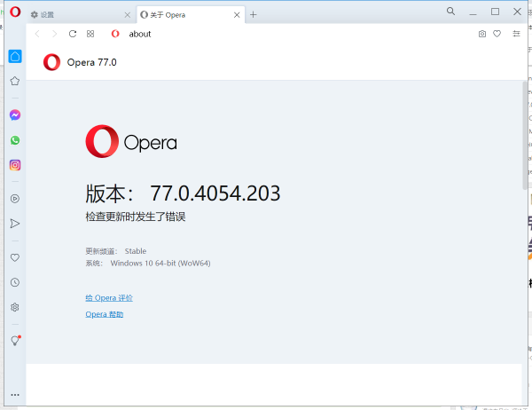The width and height of the screenshot is (532, 410).
Task: Close the 设置 tab
Action: [127, 15]
